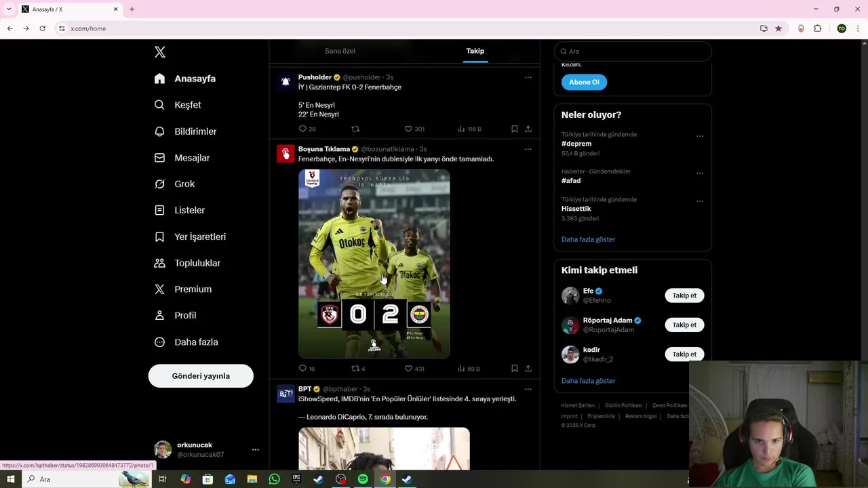Reload the page in Chrome

tap(42, 28)
